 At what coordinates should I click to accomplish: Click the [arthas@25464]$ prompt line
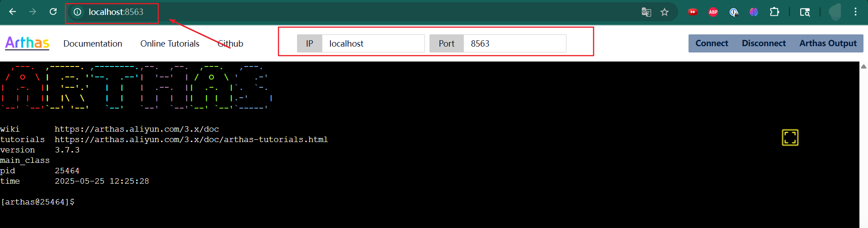click(38, 202)
